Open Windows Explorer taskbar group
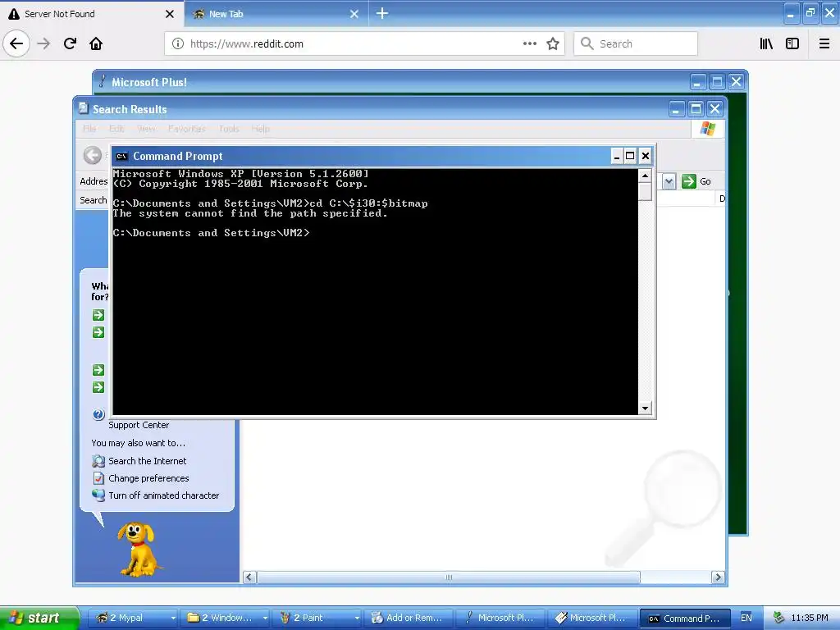The image size is (840, 630). 225,618
